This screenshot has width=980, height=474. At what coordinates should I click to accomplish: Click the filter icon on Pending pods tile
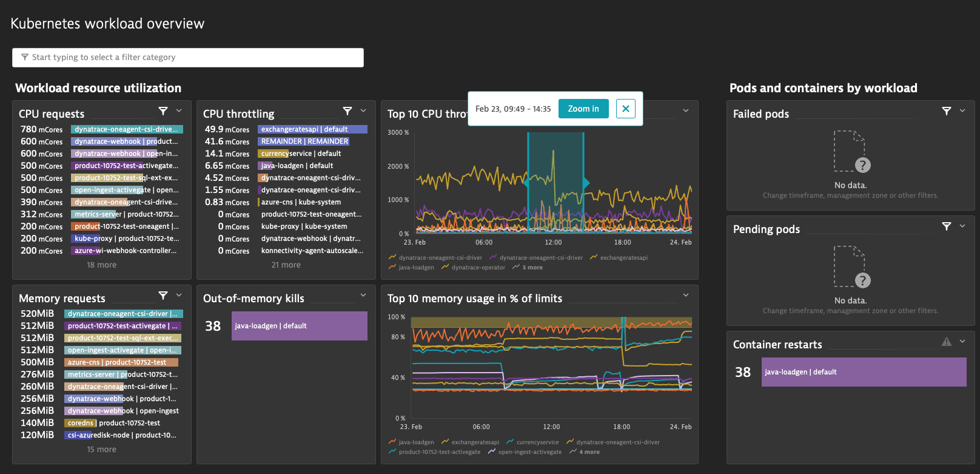coord(946,226)
